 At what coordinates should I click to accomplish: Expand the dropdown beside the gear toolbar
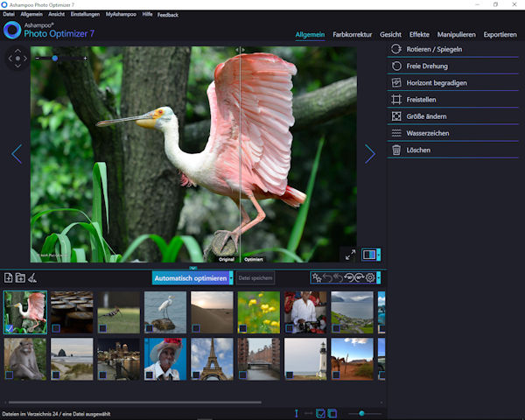(379, 277)
